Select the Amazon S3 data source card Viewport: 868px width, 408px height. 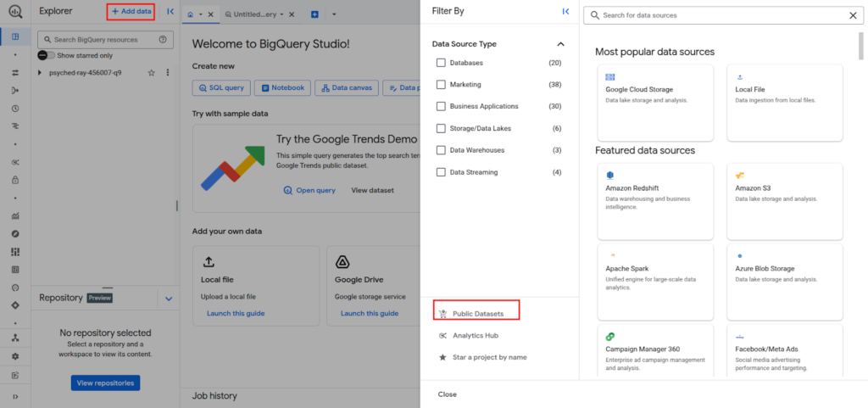coord(785,202)
